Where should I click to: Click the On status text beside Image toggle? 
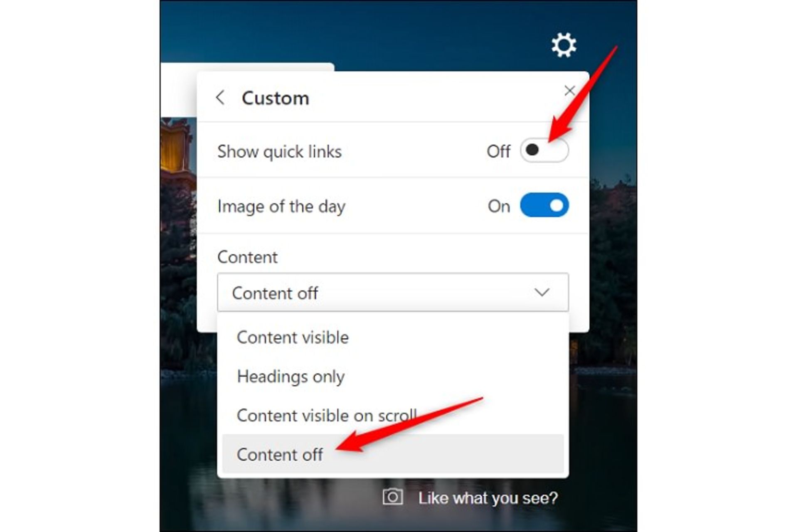pos(499,206)
